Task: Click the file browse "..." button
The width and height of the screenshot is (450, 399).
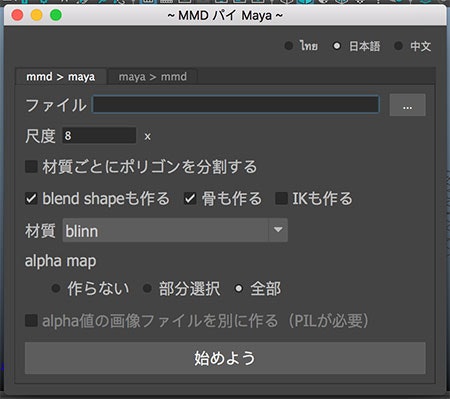Action: (407, 105)
